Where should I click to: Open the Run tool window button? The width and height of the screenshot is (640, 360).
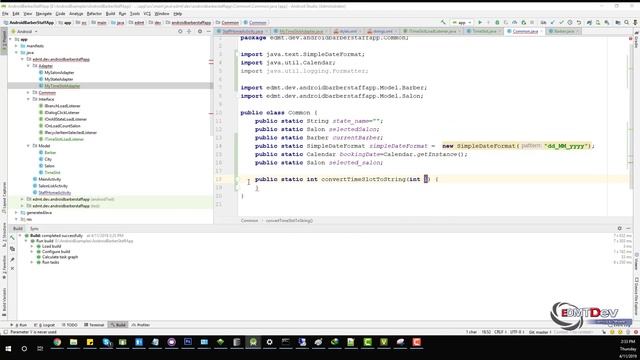pos(20,325)
